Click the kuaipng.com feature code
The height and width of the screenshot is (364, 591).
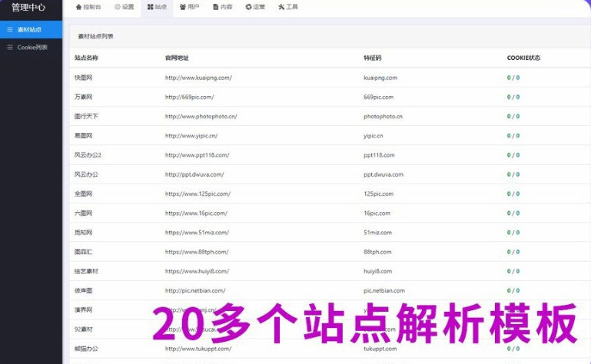coord(380,78)
